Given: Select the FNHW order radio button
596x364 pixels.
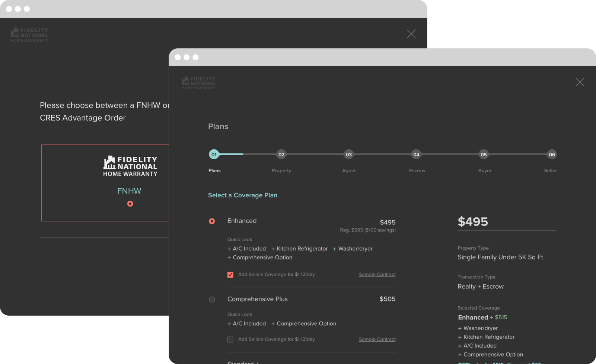Looking at the screenshot, I should (130, 204).
